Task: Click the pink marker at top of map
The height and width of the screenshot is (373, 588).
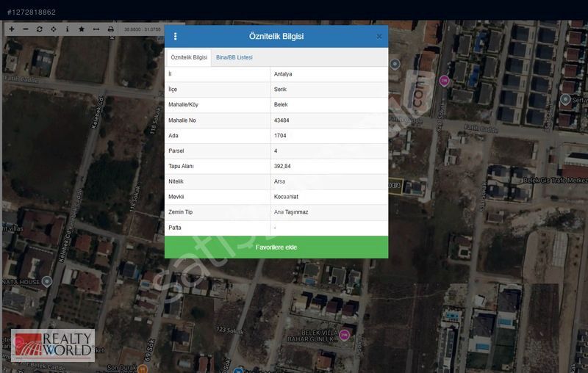Action: [x=444, y=80]
